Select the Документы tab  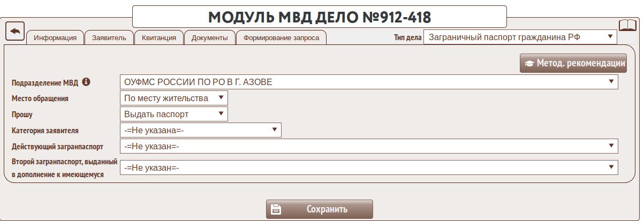(x=209, y=37)
